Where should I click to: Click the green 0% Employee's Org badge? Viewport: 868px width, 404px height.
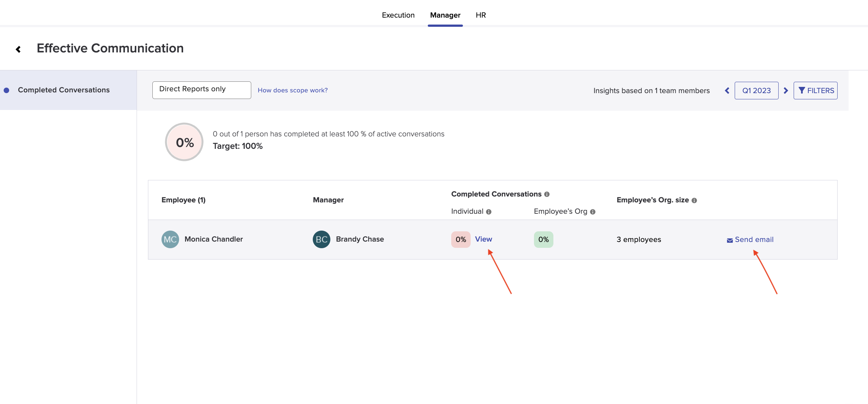(x=544, y=239)
